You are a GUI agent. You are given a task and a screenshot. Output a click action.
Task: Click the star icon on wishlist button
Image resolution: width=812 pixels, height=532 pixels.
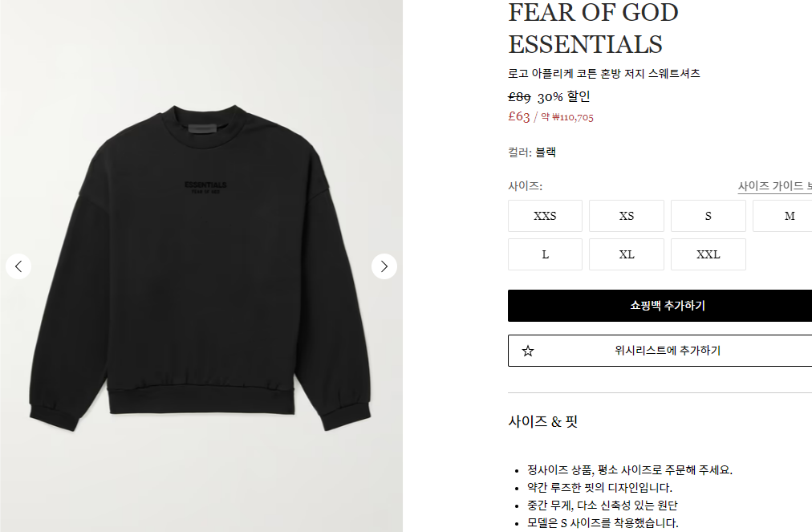[528, 351]
